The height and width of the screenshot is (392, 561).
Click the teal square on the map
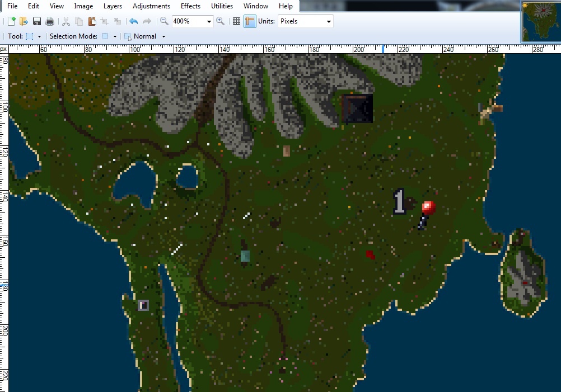tap(245, 256)
